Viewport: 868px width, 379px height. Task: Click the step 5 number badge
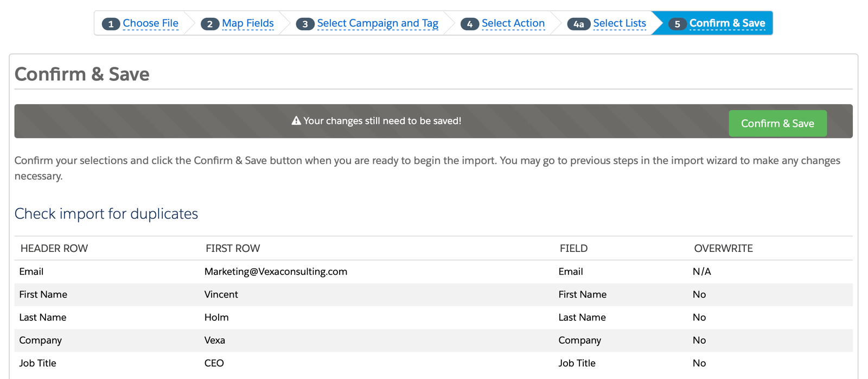pos(677,24)
